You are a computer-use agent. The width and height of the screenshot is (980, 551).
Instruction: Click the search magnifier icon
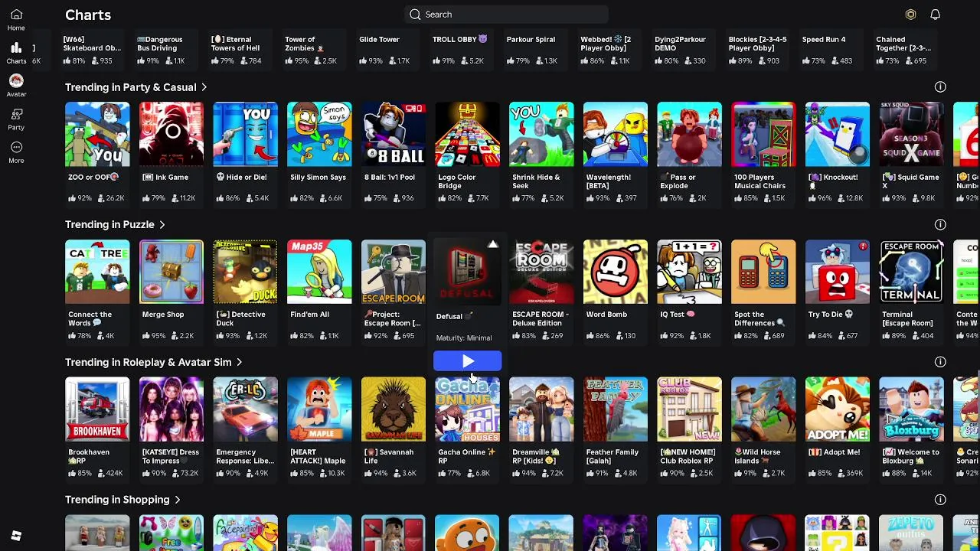point(415,15)
